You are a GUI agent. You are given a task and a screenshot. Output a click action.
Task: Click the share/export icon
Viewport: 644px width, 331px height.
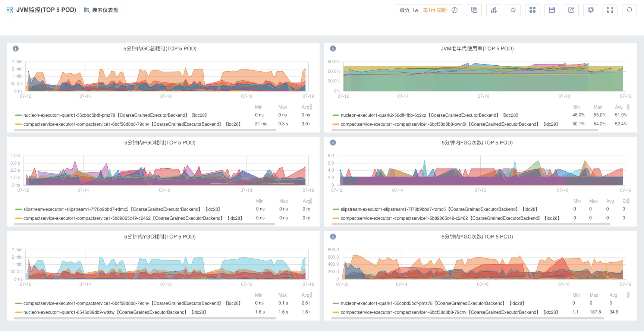tap(571, 10)
